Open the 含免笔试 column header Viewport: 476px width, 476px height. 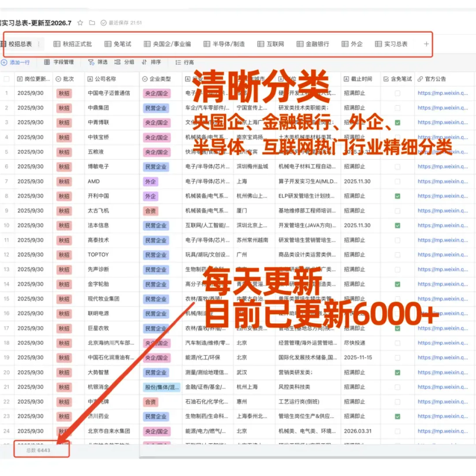click(x=398, y=79)
